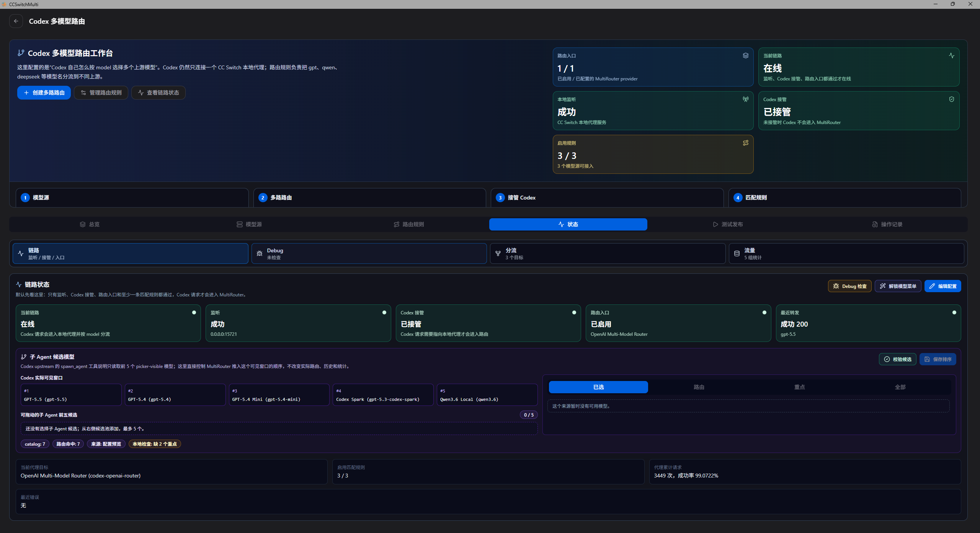Select the 已选 candidate filter
Screen dimensions: 980x533
(598, 387)
